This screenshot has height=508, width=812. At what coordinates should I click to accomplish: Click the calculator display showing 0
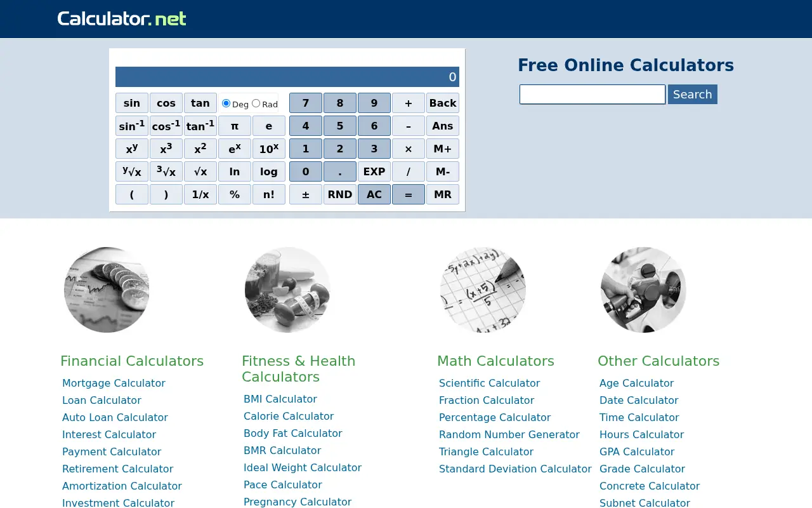(x=287, y=77)
